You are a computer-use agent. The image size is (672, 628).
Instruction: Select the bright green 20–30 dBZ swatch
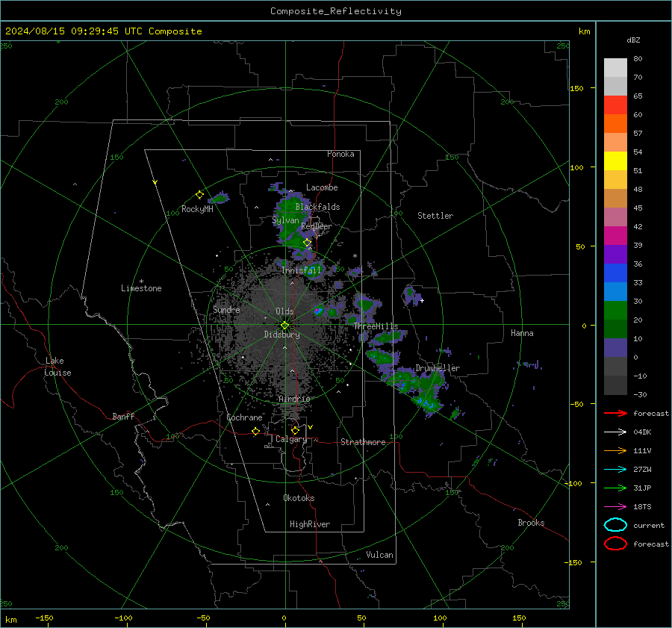[615, 311]
